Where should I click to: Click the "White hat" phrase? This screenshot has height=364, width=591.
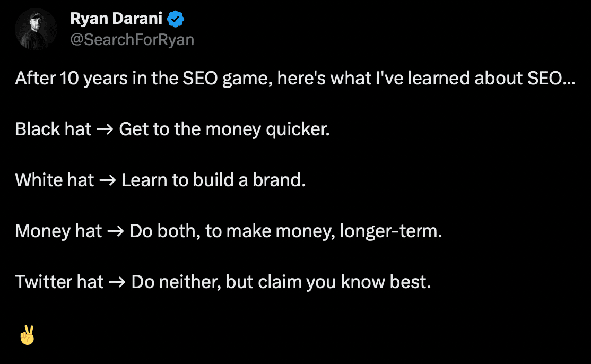(55, 180)
